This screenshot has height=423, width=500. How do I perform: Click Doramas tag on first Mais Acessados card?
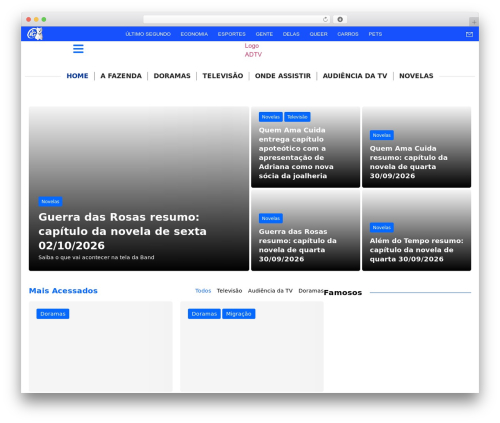point(53,314)
